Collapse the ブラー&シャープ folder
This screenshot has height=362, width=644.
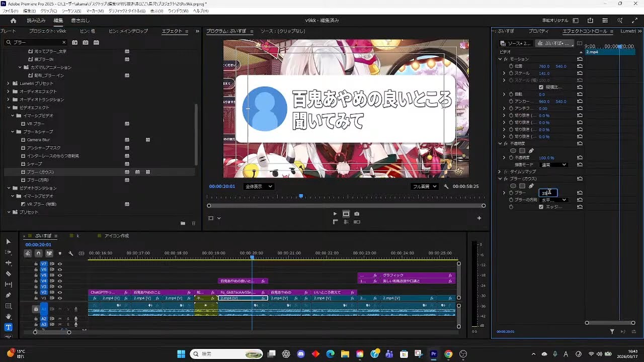12,132
